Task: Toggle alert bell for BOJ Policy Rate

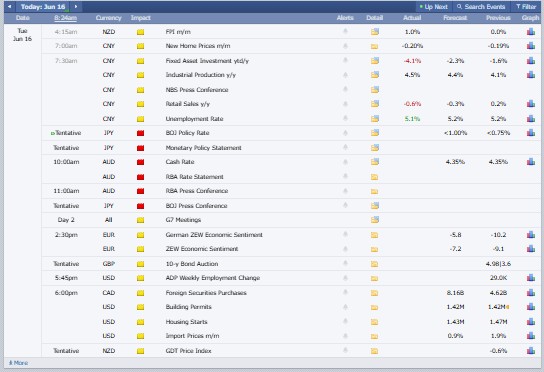Action: (x=345, y=133)
